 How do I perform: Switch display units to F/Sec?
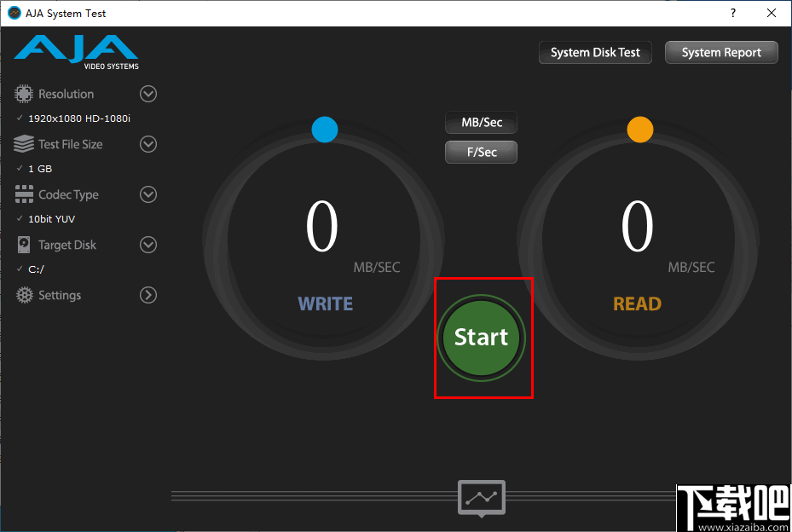(x=481, y=152)
